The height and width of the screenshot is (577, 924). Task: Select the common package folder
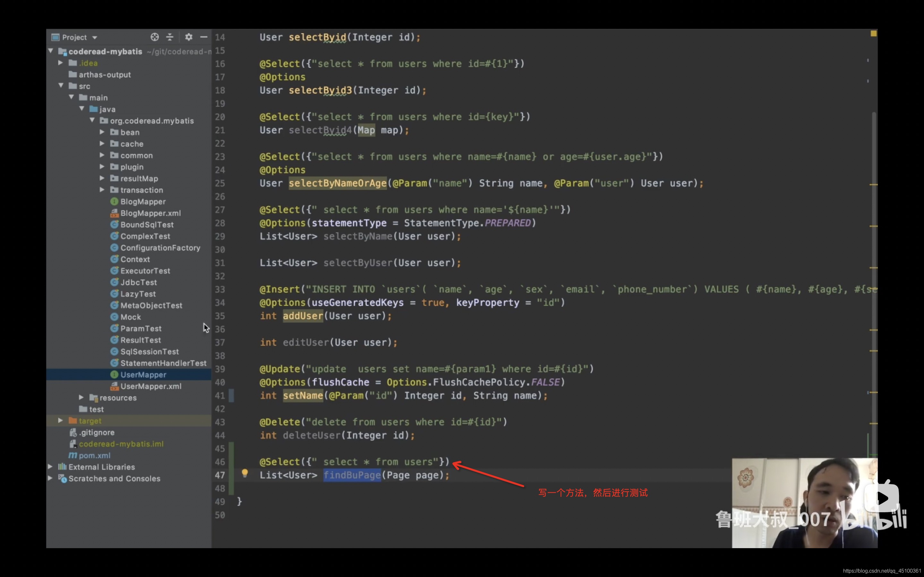click(136, 155)
